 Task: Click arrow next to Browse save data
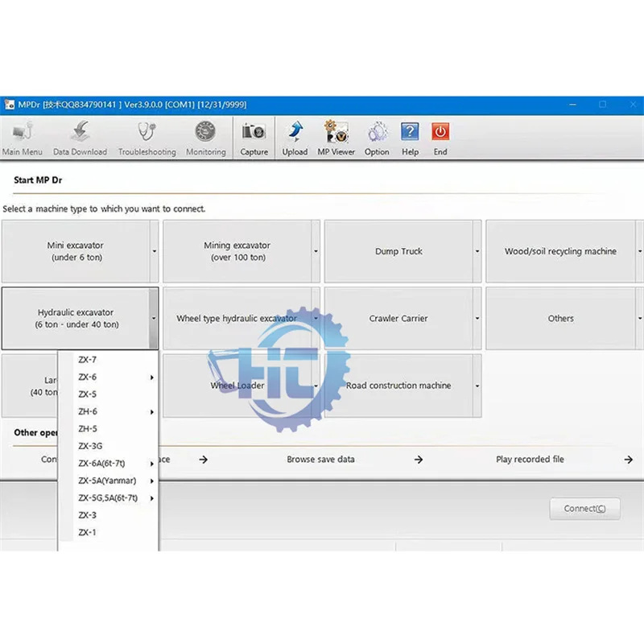click(419, 460)
